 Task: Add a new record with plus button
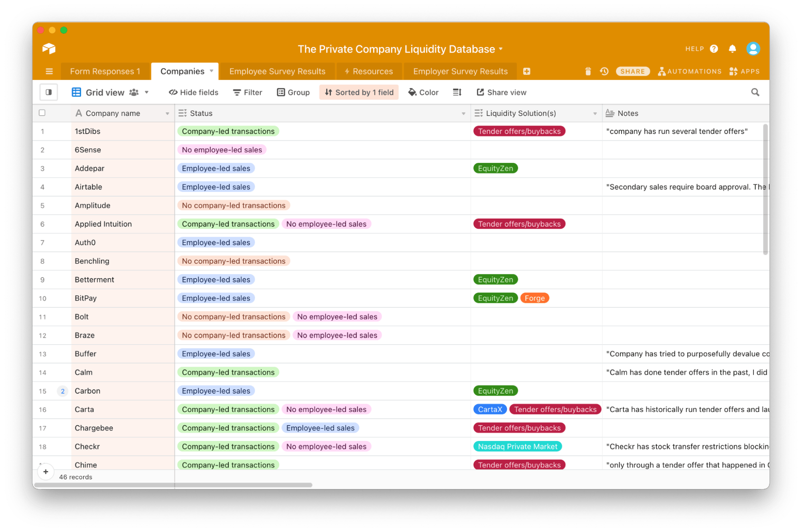pos(46,472)
